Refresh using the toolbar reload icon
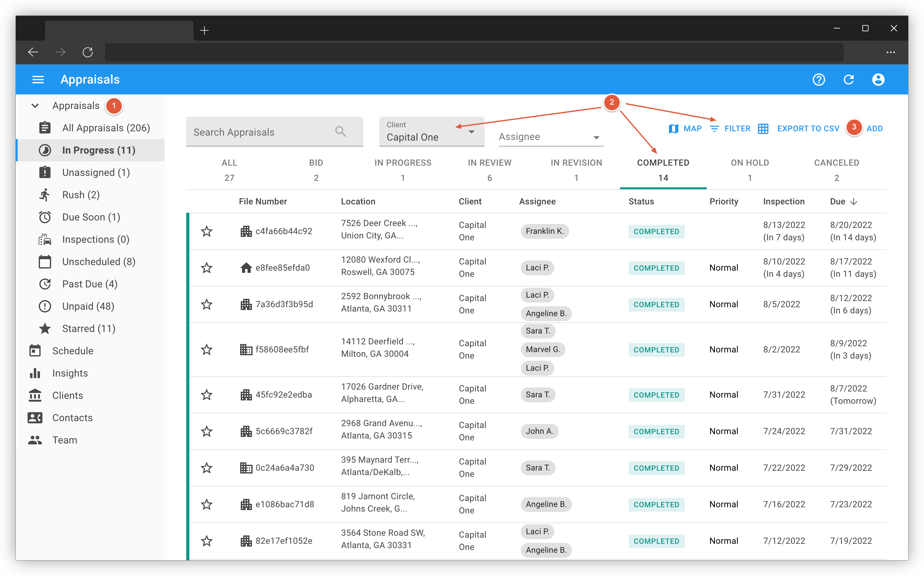 tap(848, 80)
